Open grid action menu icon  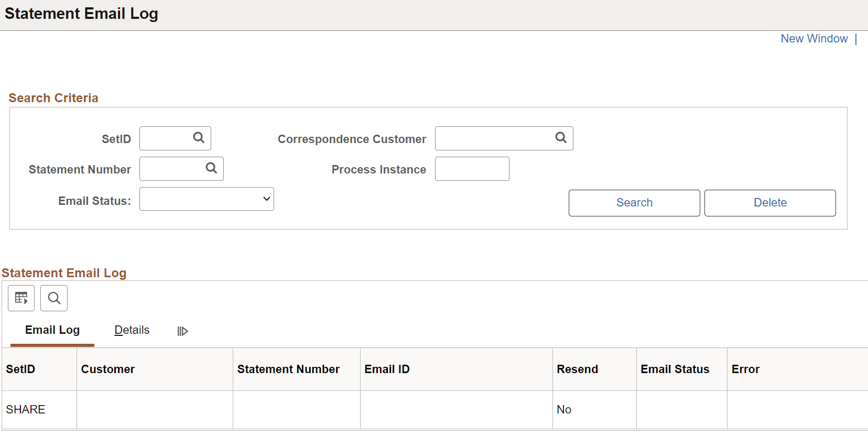[21, 298]
